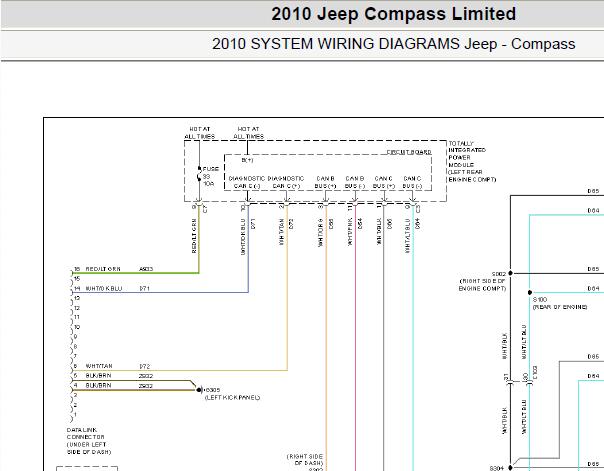
Task: Click the '(RIGHT SIDE OF ENGINE COMPT)' label
Action: (482, 285)
